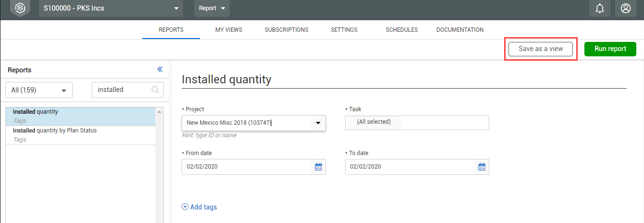Click the shield logo icon in header
The height and width of the screenshot is (223, 644).
20,8
